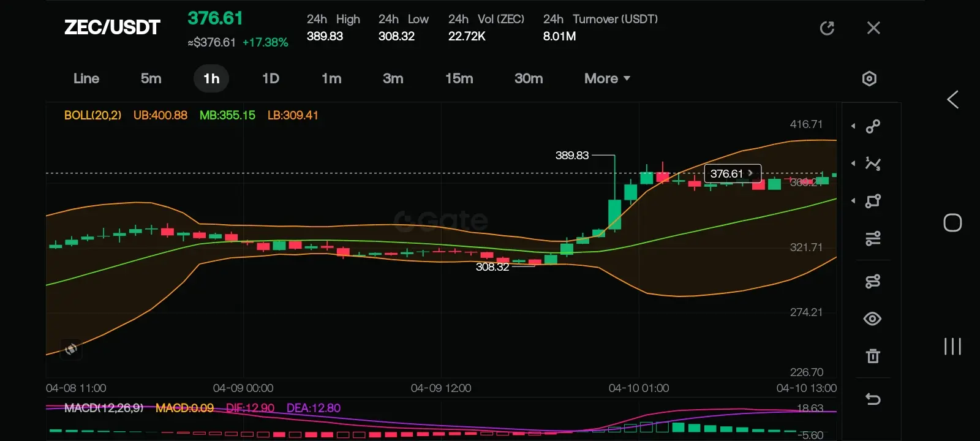Select the trend line drawing tool

873,126
